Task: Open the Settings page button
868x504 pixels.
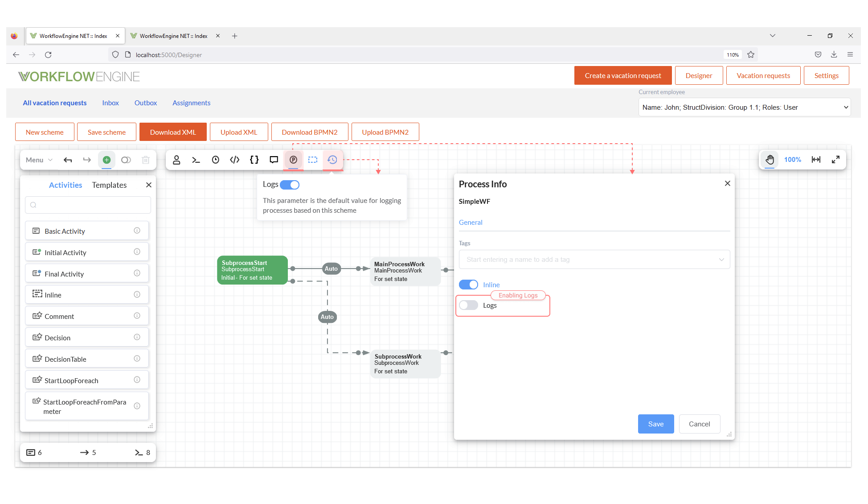Action: [x=827, y=75]
